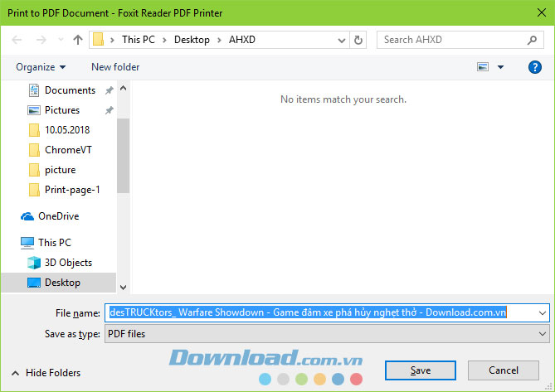The height and width of the screenshot is (392, 555).
Task: Click the OneDrive cloud icon
Action: click(x=27, y=216)
